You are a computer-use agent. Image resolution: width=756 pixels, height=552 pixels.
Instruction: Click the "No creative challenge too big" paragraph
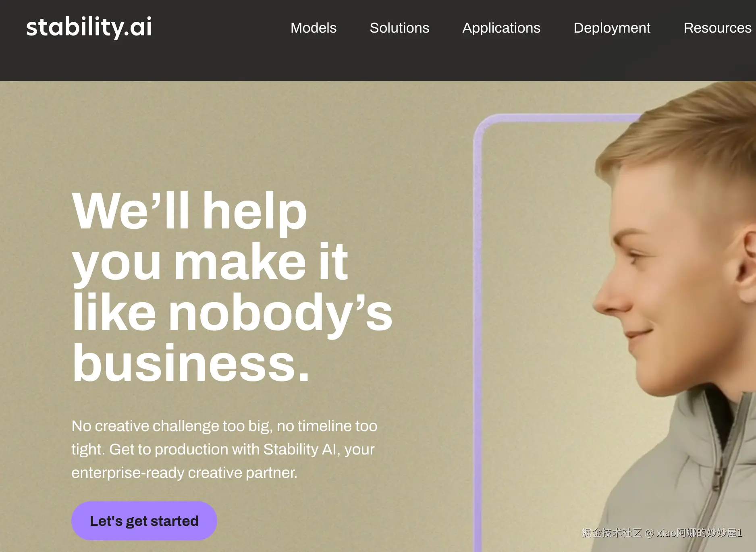point(224,449)
